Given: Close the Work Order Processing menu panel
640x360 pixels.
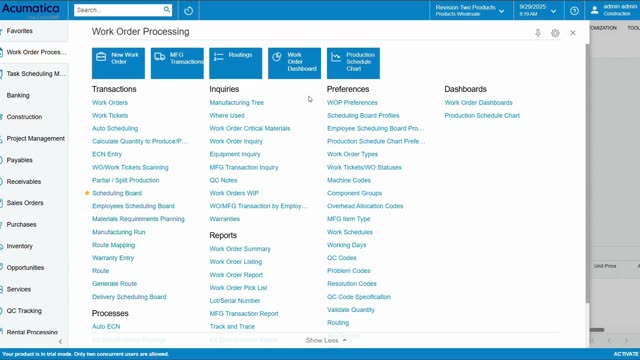Looking at the screenshot, I should (x=573, y=33).
